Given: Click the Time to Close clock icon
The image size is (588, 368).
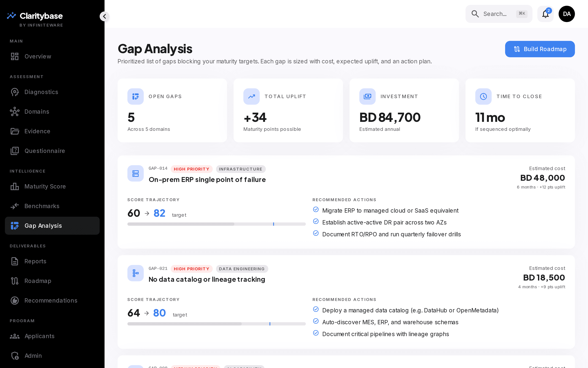Looking at the screenshot, I should pos(483,97).
